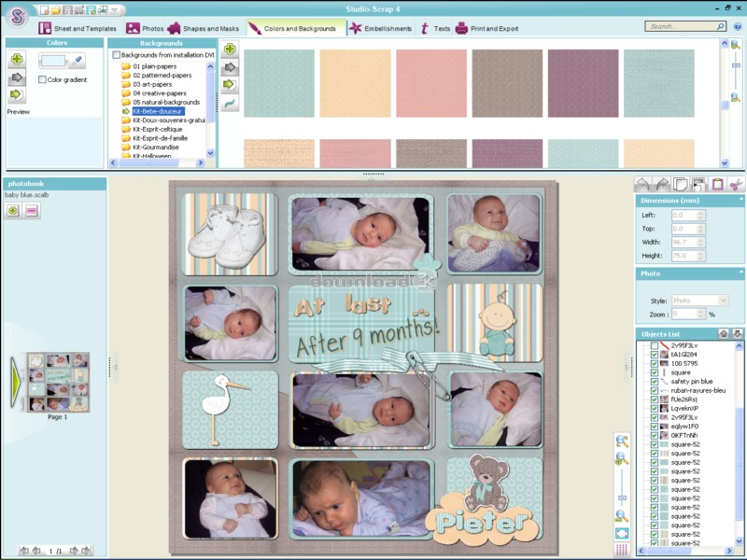Switch to the Embellishments tab

pyautogui.click(x=380, y=29)
